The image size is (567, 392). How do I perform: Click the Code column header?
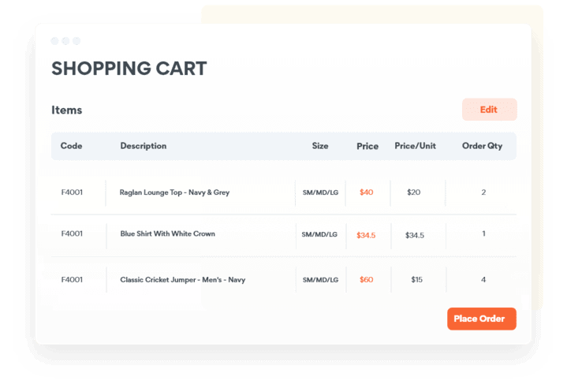pyautogui.click(x=72, y=146)
